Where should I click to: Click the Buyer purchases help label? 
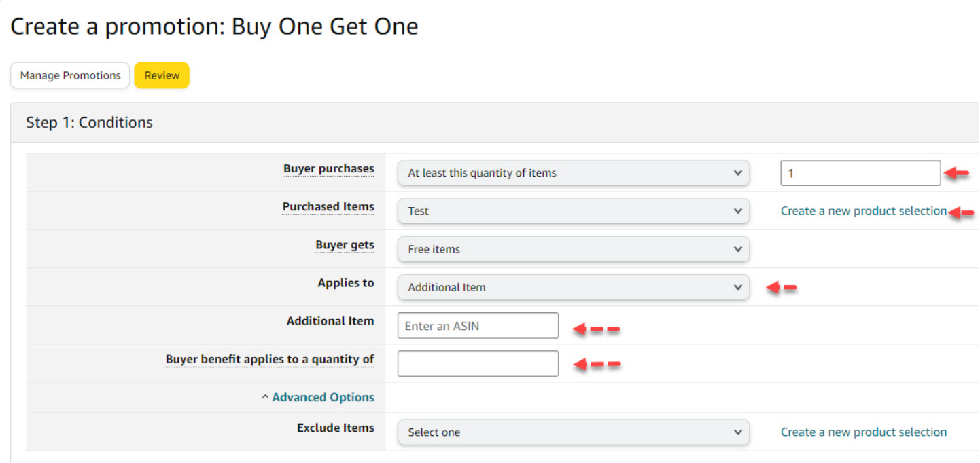[x=328, y=169]
